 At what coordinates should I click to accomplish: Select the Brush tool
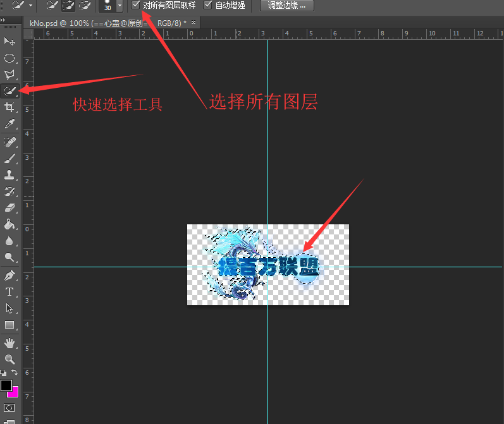9,159
